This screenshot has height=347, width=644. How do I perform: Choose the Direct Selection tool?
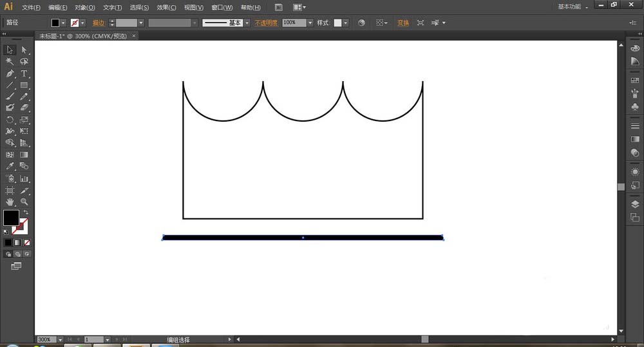coord(24,50)
